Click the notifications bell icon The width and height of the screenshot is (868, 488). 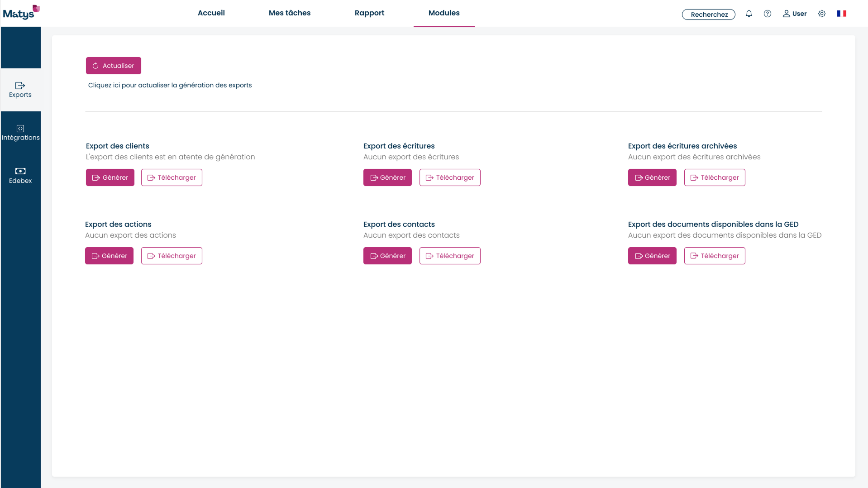pos(749,14)
